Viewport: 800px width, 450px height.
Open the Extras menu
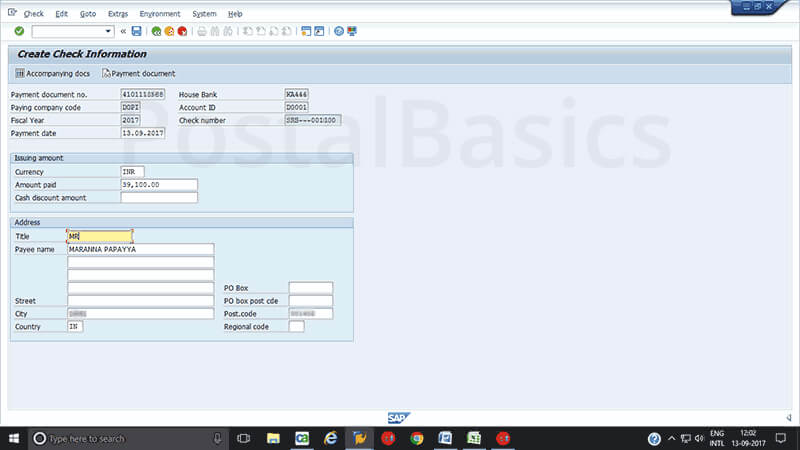tap(117, 14)
